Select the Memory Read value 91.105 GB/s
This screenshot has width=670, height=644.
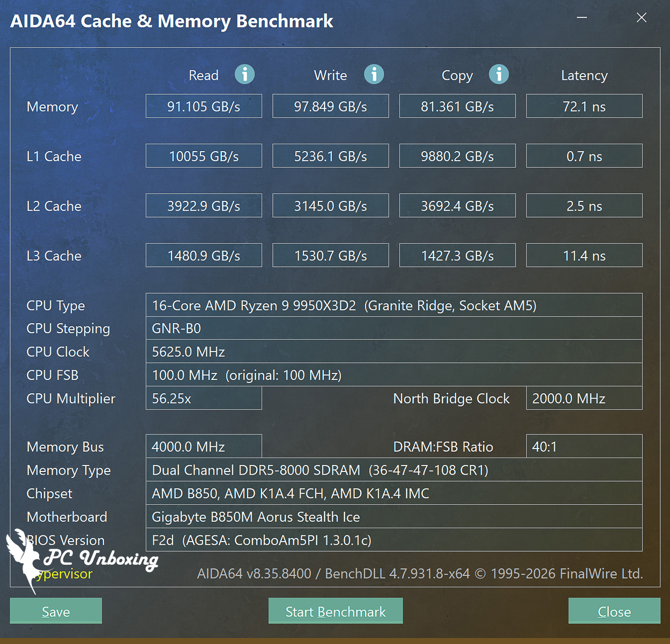click(204, 106)
